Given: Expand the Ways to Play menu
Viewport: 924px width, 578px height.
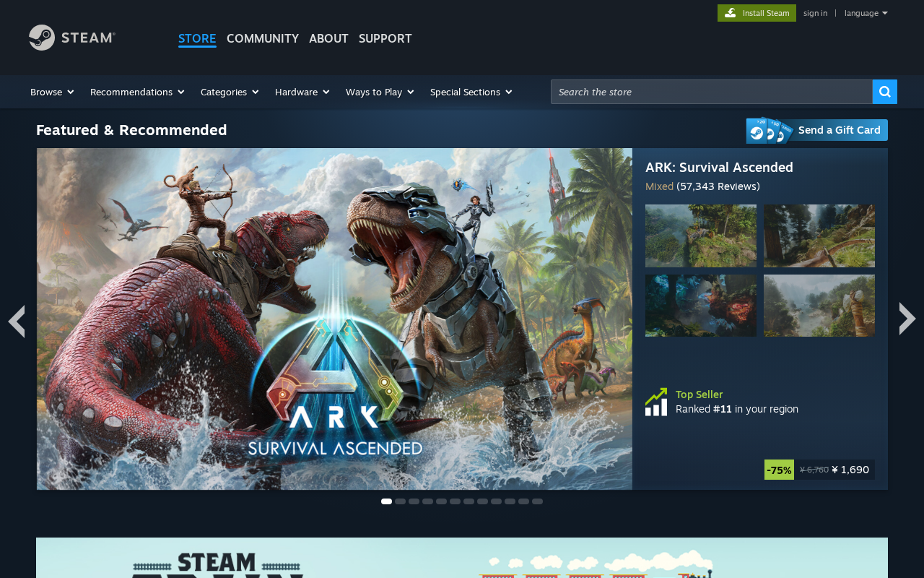Looking at the screenshot, I should click(x=380, y=92).
